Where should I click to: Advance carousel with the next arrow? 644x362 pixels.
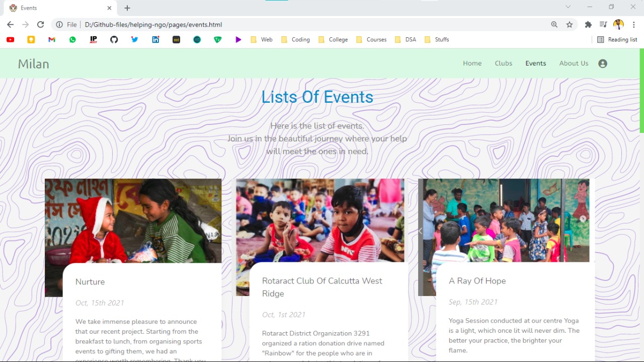click(583, 219)
